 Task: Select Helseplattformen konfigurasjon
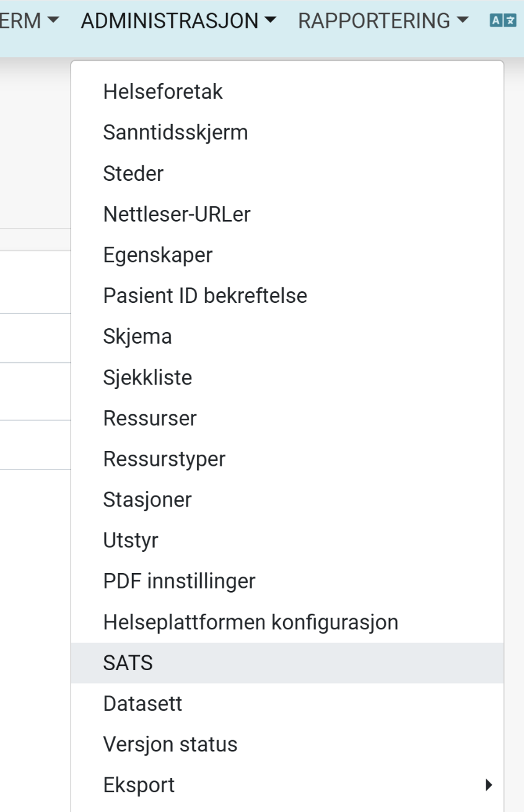point(250,622)
